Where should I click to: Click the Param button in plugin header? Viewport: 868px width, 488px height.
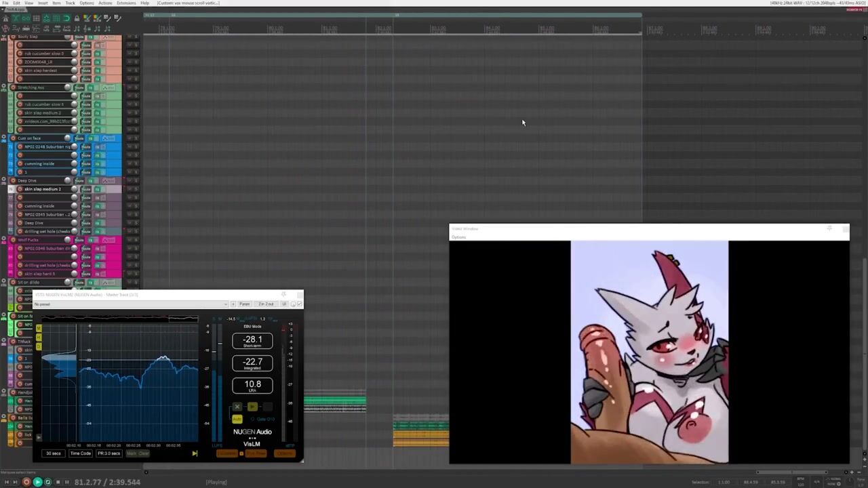(244, 304)
